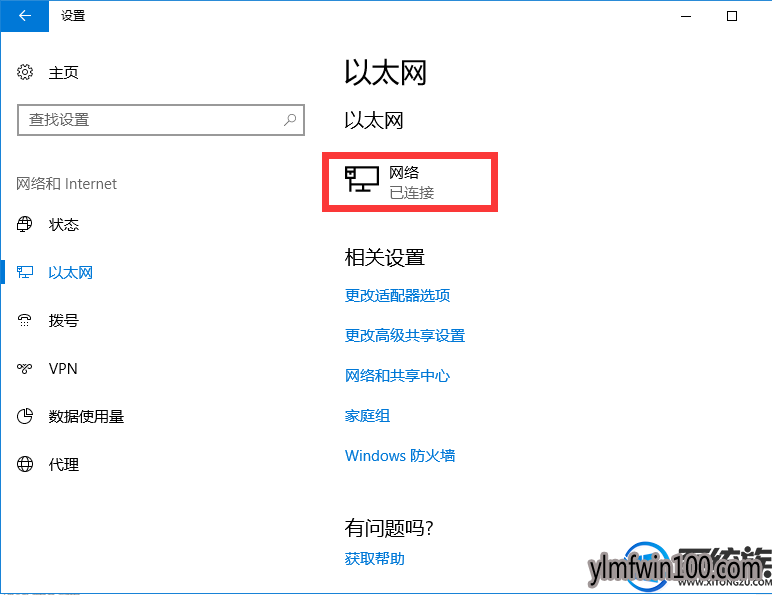
Task: Open the 网络 已连接 network entry
Action: 410,182
